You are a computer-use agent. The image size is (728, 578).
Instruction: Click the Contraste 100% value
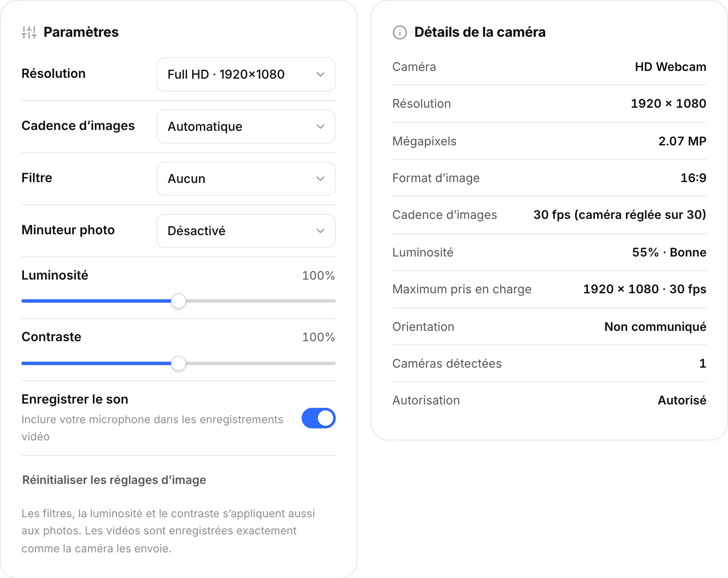tap(318, 337)
